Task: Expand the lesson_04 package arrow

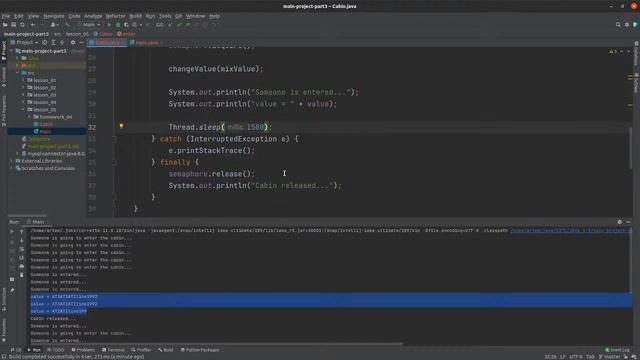Action: pyautogui.click(x=23, y=102)
